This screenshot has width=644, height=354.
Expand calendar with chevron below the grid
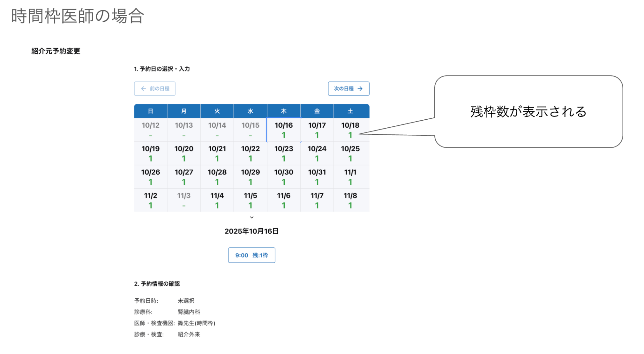(x=252, y=217)
